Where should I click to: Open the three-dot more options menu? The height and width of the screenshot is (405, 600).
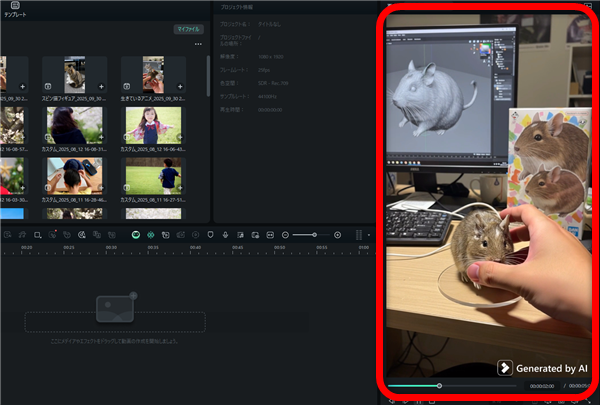(198, 44)
